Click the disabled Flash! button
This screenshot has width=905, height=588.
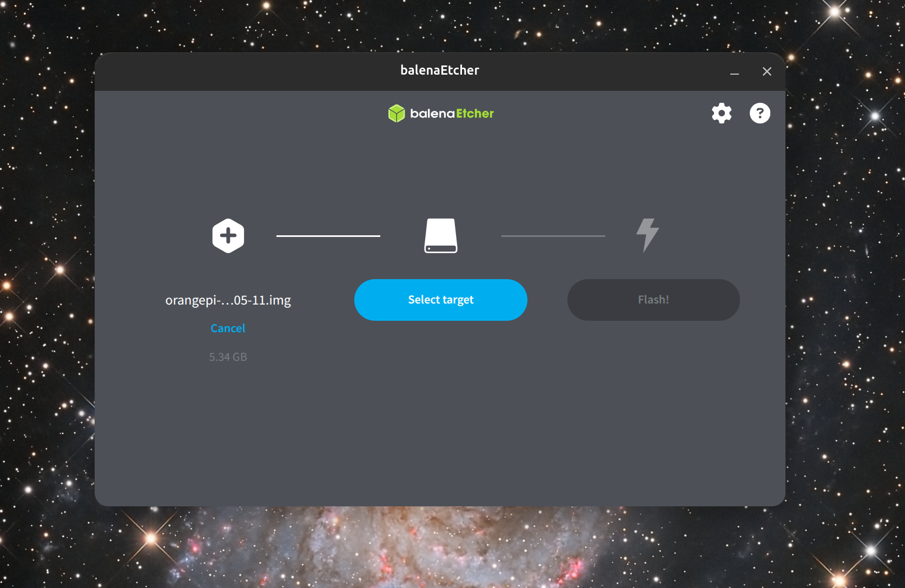pyautogui.click(x=653, y=300)
